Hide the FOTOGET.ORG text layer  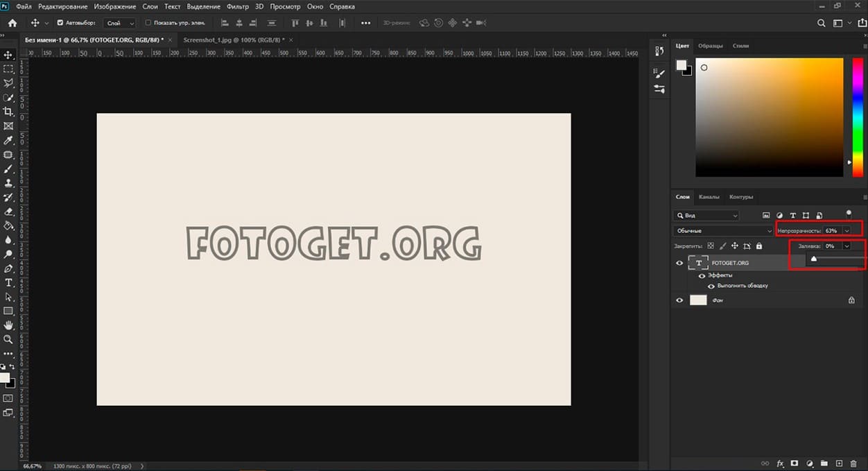(679, 263)
